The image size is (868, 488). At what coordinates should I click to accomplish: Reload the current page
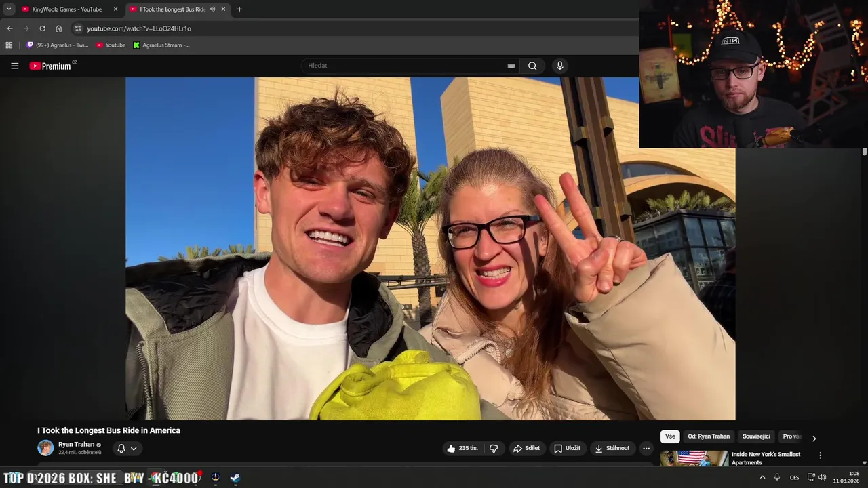coord(42,28)
